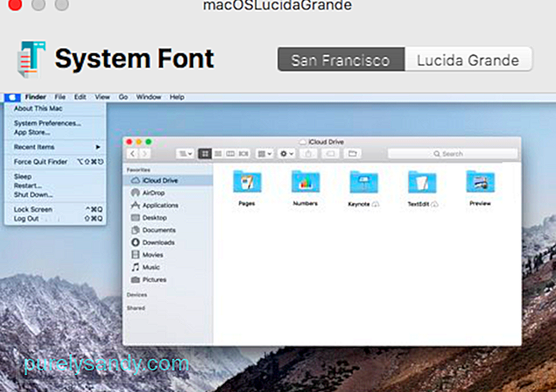
Task: Open the Apple menu icon
Action: tap(12, 97)
